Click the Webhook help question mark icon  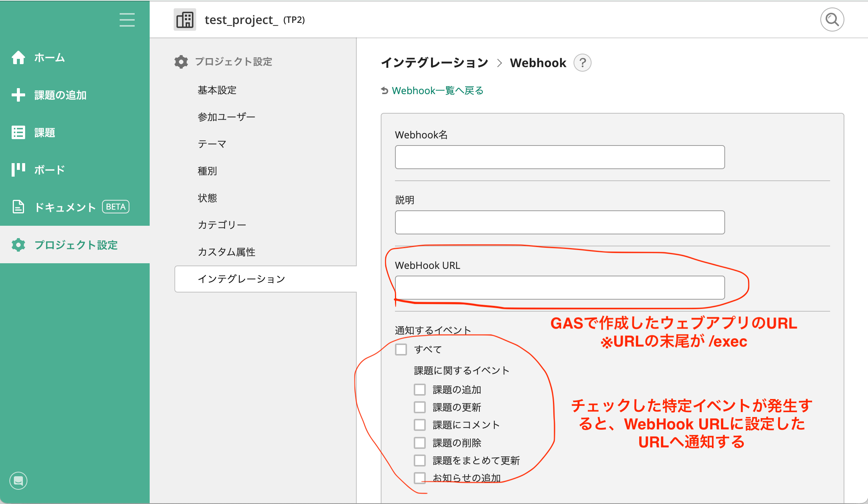pos(582,63)
